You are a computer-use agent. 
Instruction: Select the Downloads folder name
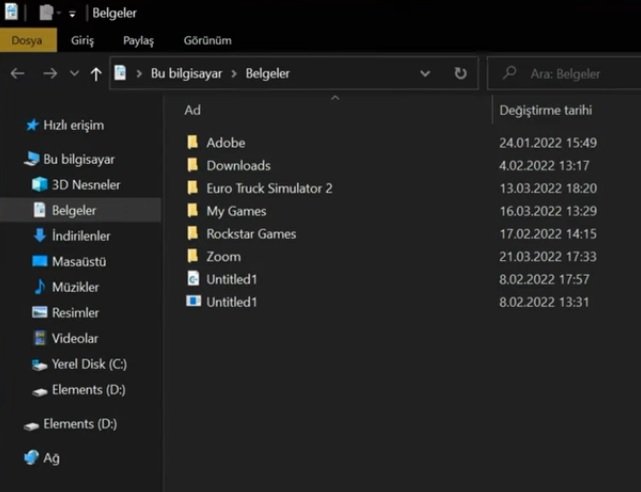click(238, 165)
